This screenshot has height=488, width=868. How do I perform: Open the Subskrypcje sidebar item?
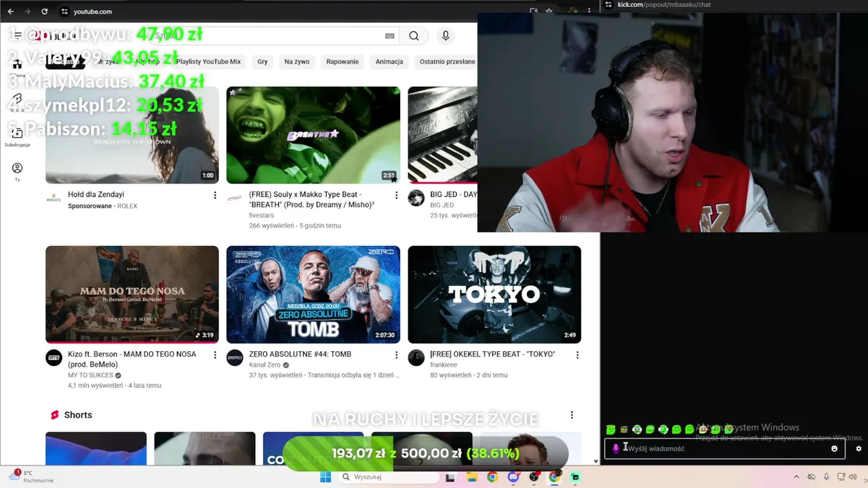pos(17,136)
